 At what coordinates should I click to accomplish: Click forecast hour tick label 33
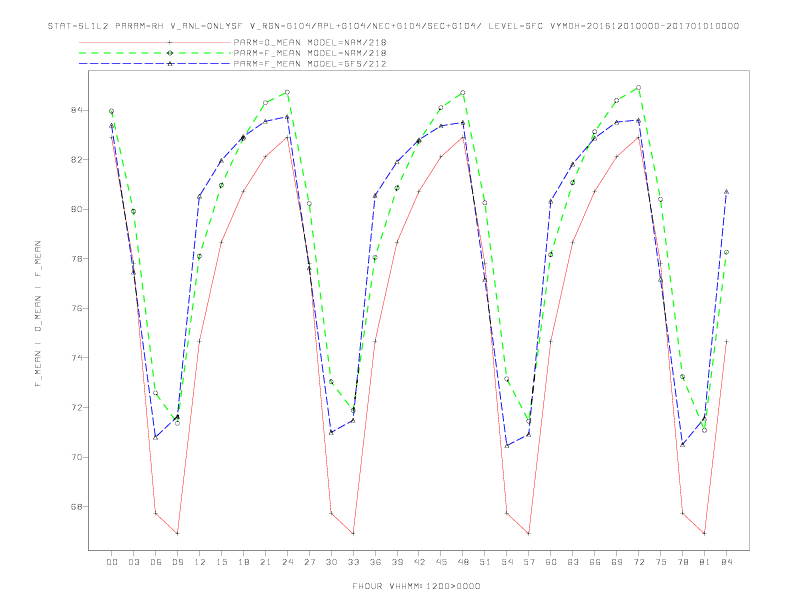[353, 562]
